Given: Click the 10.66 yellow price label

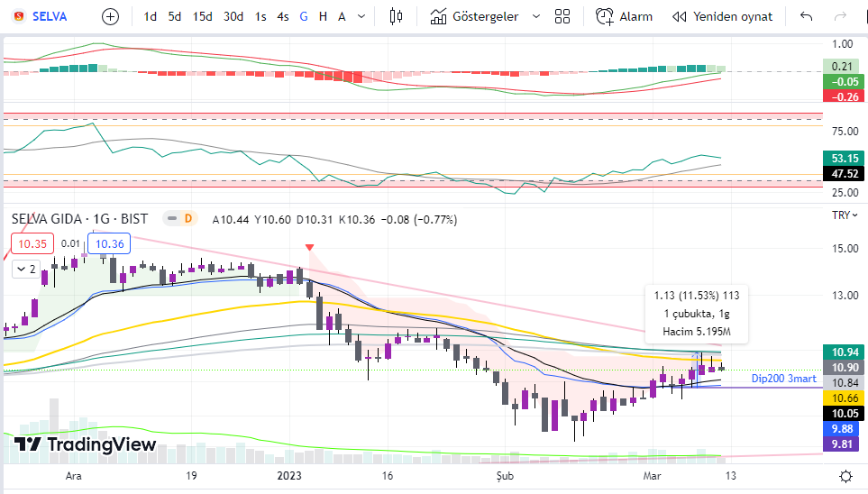Looking at the screenshot, I should pyautogui.click(x=845, y=398).
